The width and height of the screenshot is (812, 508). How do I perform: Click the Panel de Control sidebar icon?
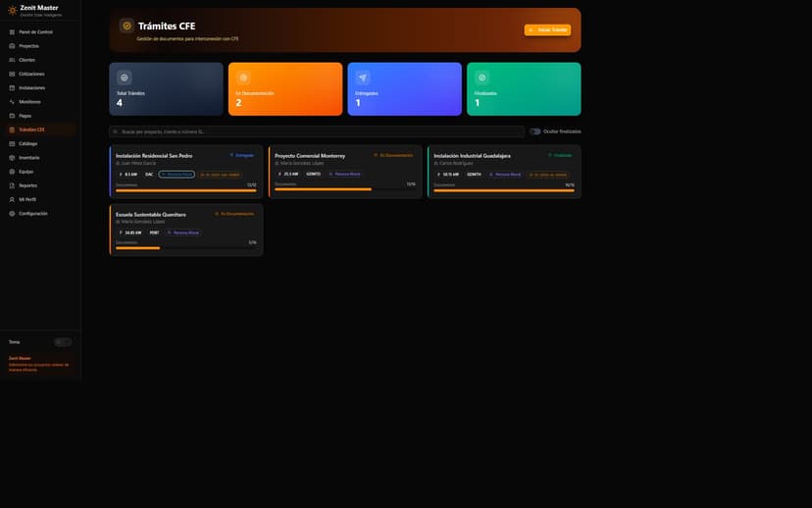pos(13,31)
